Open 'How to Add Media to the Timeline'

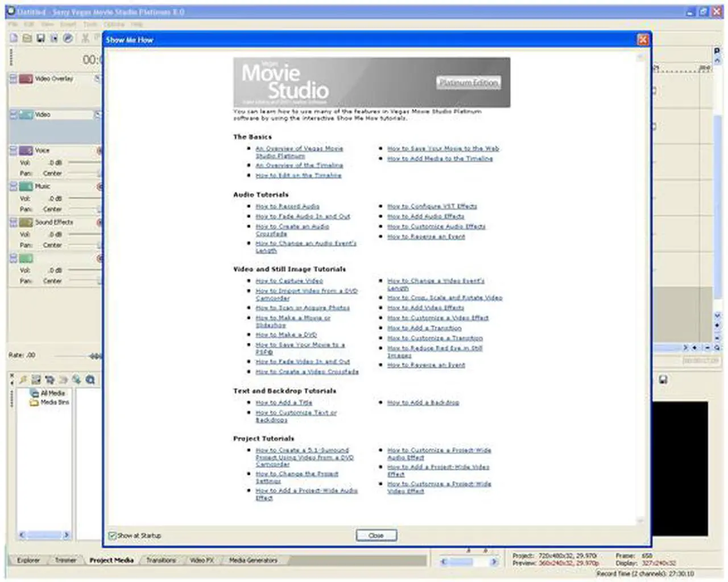pyautogui.click(x=440, y=159)
